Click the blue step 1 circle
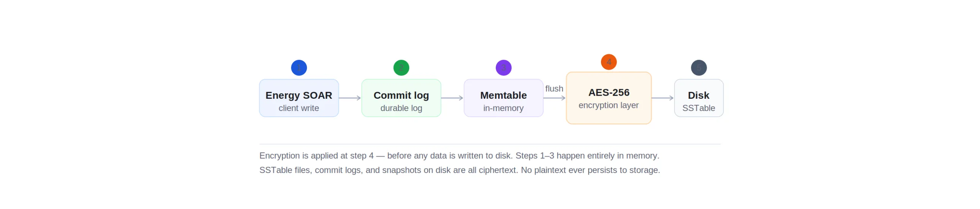 pos(299,68)
